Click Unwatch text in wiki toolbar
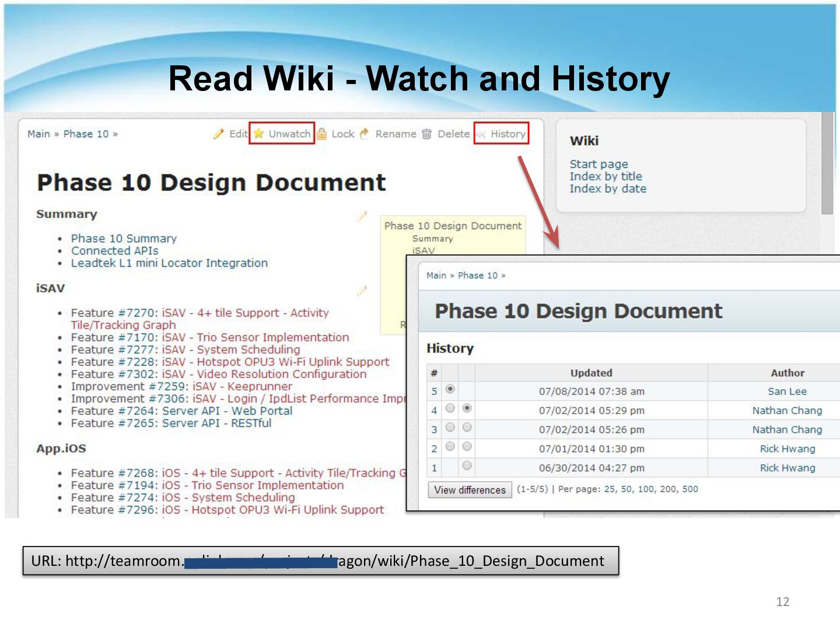This screenshot has width=840, height=630. [289, 134]
